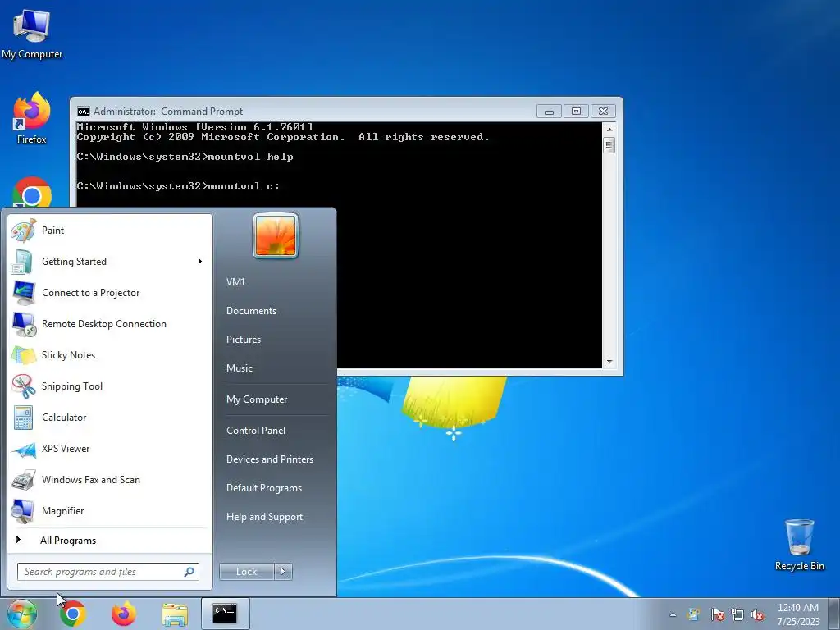Image resolution: width=840 pixels, height=630 pixels.
Task: Open Pictures from the Start menu
Action: (243, 340)
